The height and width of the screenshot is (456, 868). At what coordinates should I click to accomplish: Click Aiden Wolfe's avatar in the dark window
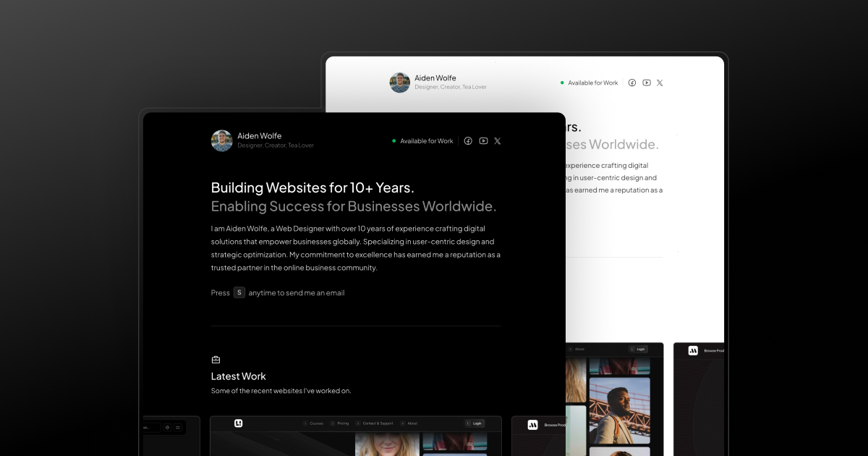coord(221,140)
